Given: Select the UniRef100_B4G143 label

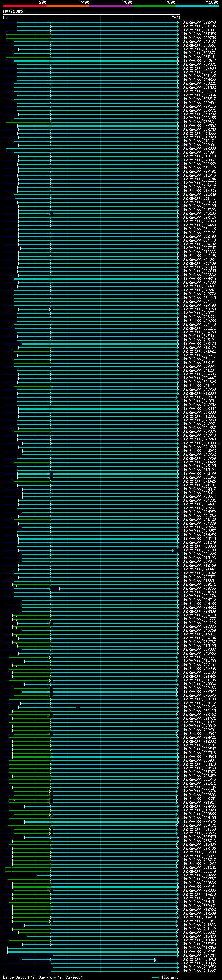Looking at the screenshot, I should pyautogui.click(x=199, y=538).
